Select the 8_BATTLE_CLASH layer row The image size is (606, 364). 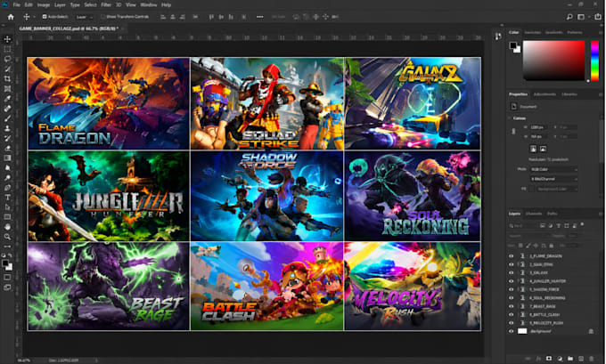[555, 314]
